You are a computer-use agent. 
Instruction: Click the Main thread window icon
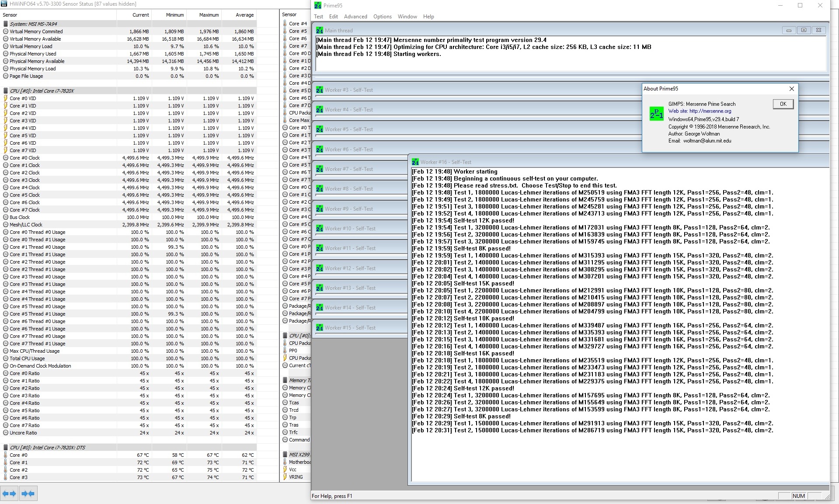tap(320, 31)
